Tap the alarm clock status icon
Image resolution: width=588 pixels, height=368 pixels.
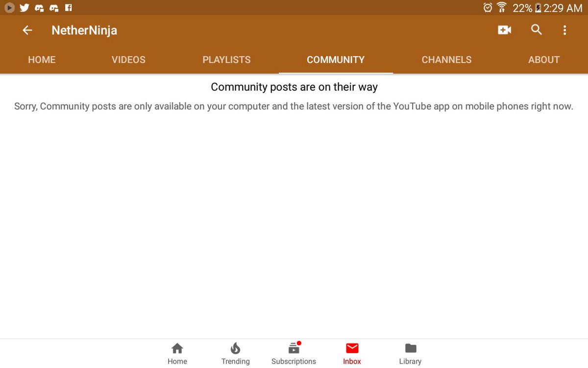[x=488, y=7]
